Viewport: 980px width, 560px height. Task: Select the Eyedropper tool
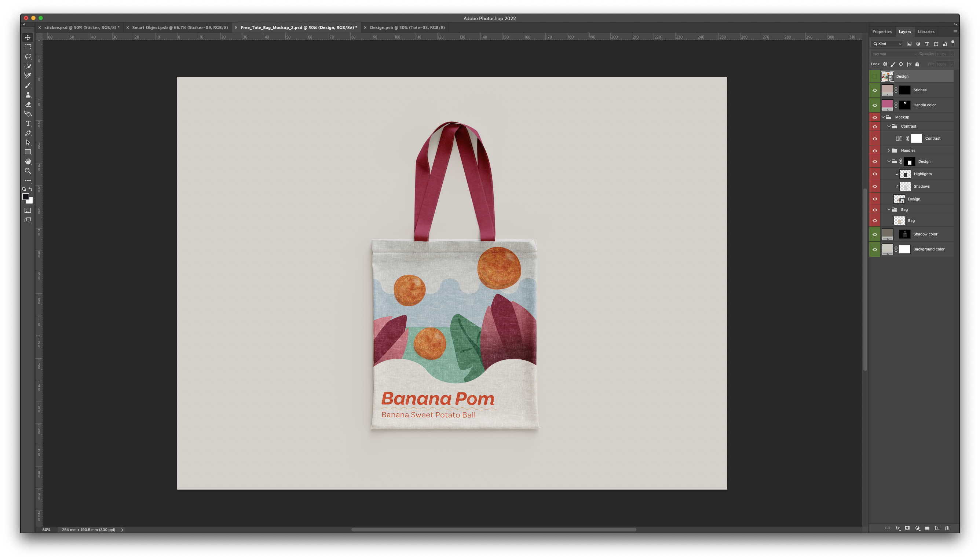28,76
